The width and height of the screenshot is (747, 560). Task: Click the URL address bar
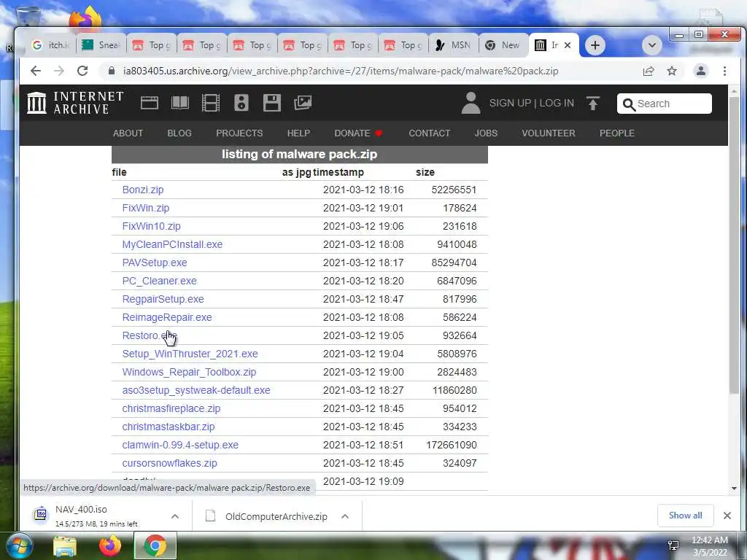click(341, 71)
